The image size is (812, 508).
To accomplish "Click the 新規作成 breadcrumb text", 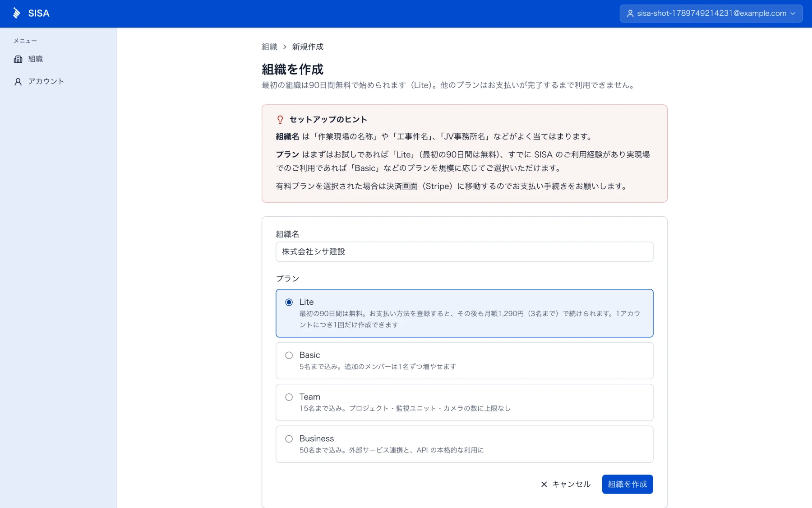I will [x=308, y=47].
